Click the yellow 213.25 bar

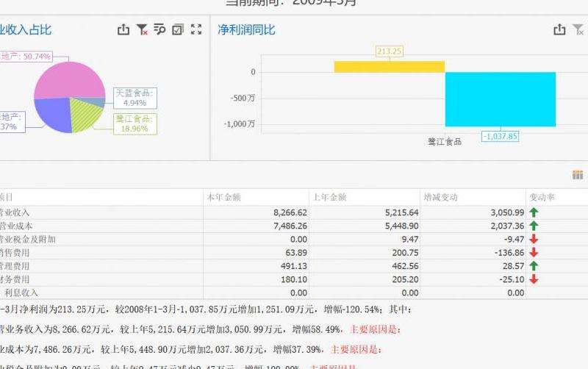390,67
